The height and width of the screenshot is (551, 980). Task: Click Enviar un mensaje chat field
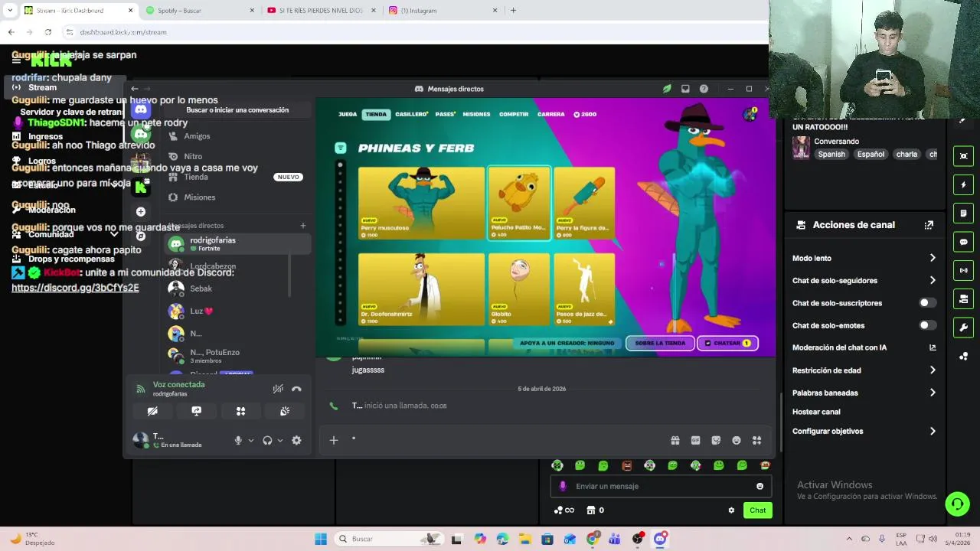[661, 486]
